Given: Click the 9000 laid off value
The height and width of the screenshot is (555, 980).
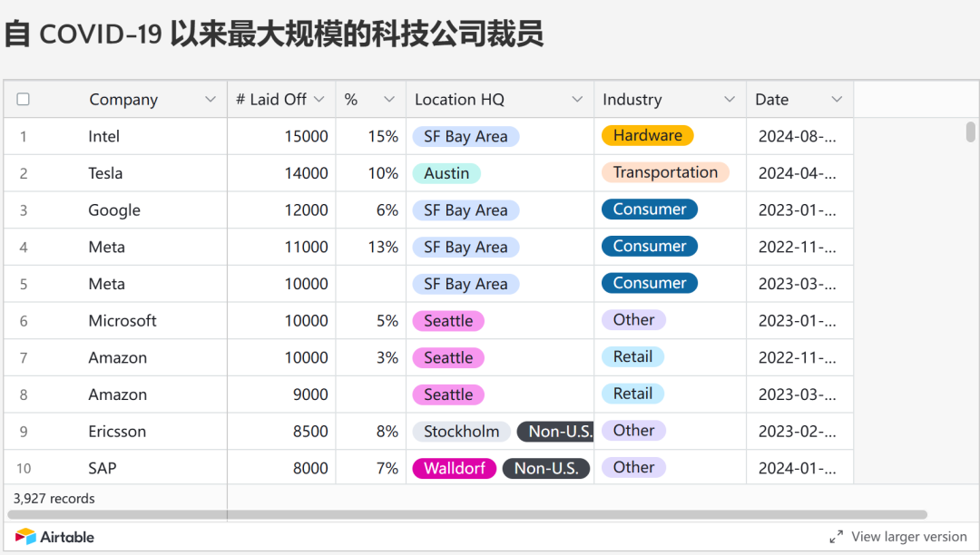Looking at the screenshot, I should pos(310,394).
